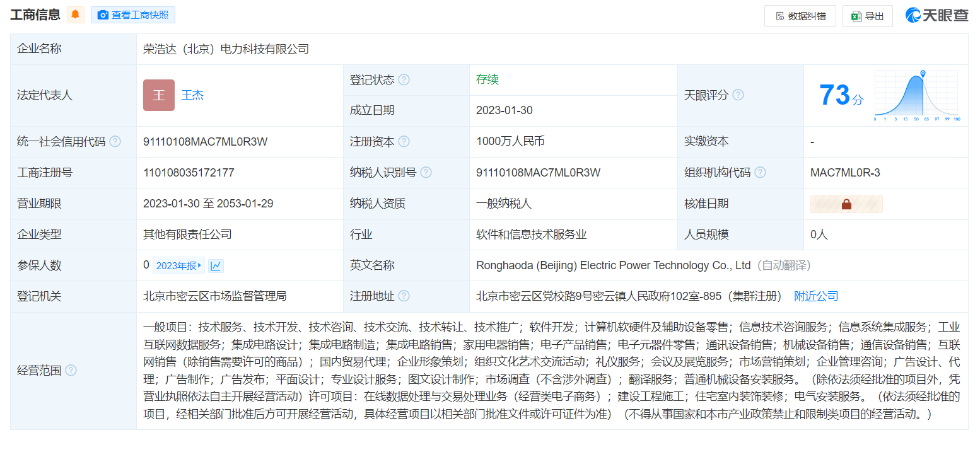Click organization code MAC7ML0R-3
This screenshot has width=980, height=469.
click(x=845, y=173)
